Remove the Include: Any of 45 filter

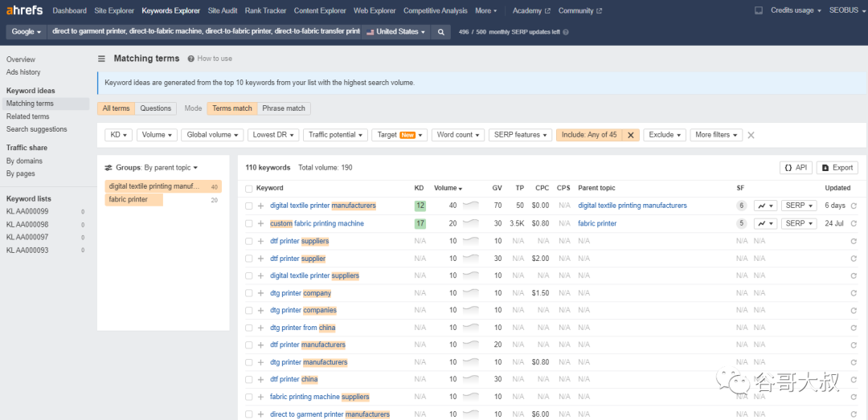pos(631,135)
